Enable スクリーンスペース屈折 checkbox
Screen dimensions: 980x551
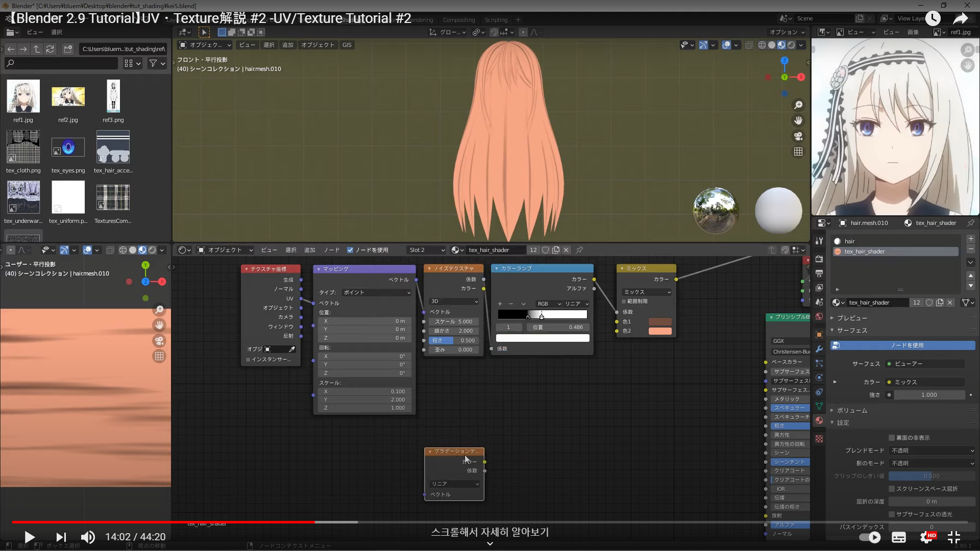click(x=892, y=489)
